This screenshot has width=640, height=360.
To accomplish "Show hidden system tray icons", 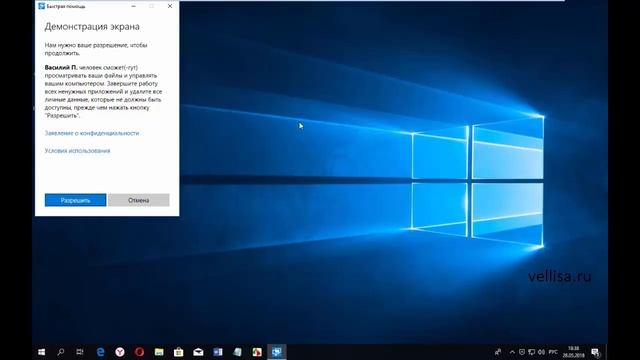I will [512, 352].
